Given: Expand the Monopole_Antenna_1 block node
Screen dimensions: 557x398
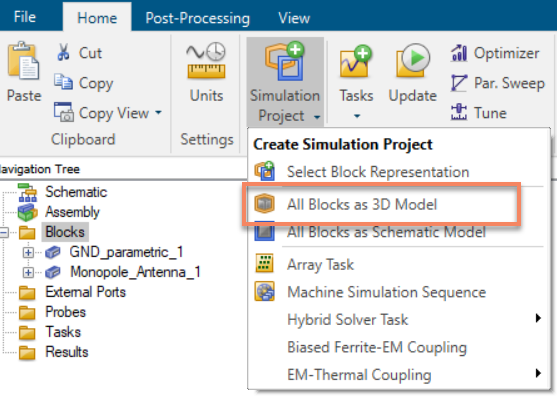Looking at the screenshot, I should pos(28,273).
